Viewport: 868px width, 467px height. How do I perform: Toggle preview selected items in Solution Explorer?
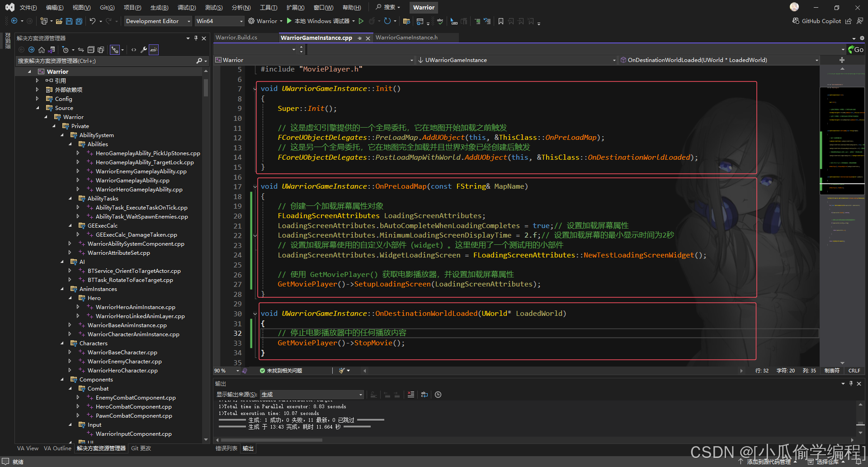154,50
